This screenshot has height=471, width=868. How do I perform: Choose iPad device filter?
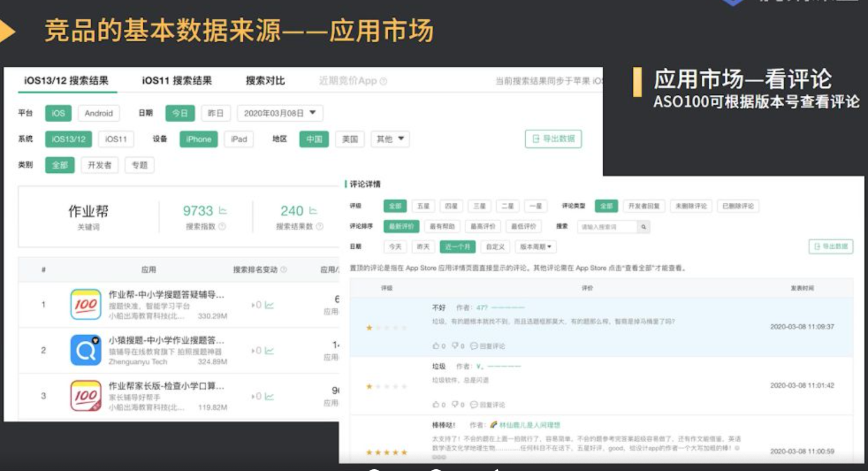[239, 139]
